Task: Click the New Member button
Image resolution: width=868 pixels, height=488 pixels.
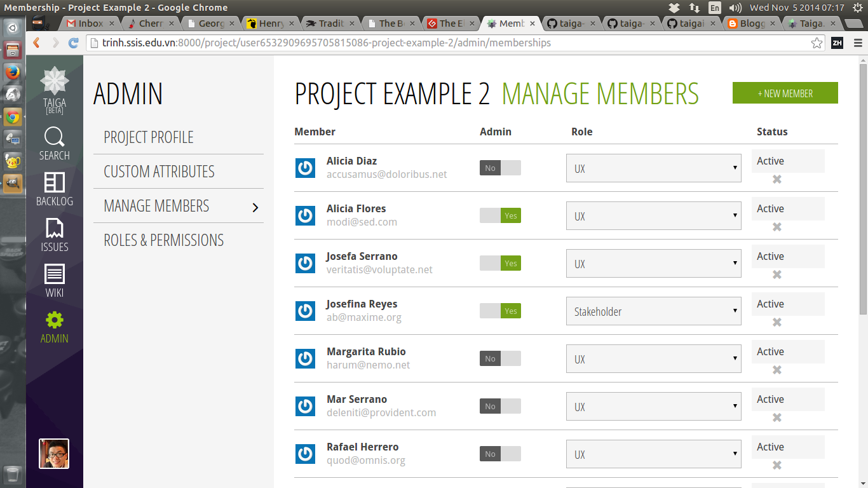Action: pos(785,93)
